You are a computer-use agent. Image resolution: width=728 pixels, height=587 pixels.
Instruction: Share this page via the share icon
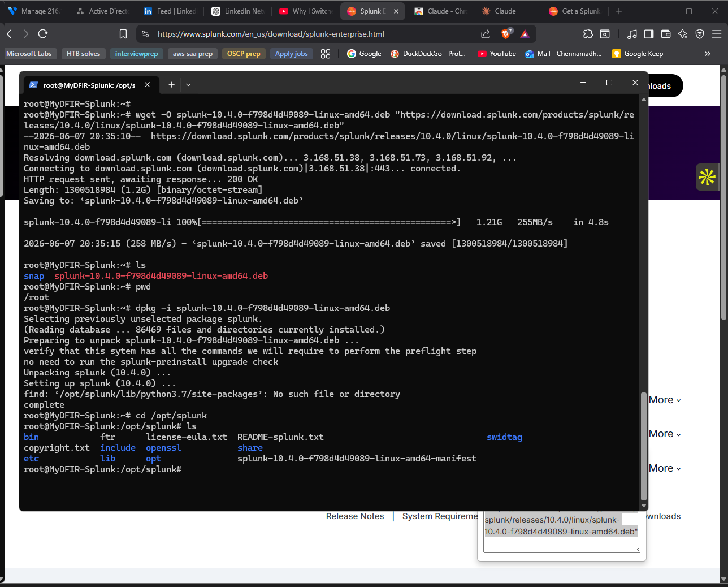[486, 34]
